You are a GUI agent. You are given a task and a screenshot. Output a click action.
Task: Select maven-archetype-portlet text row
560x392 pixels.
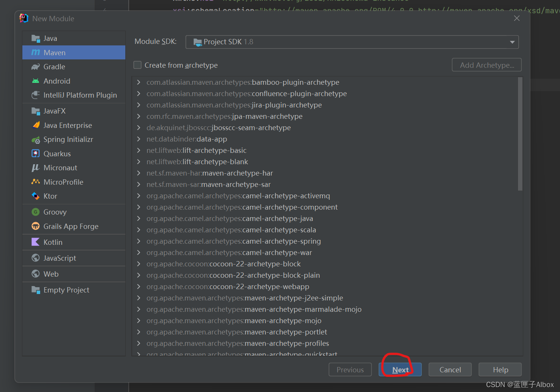click(x=237, y=332)
